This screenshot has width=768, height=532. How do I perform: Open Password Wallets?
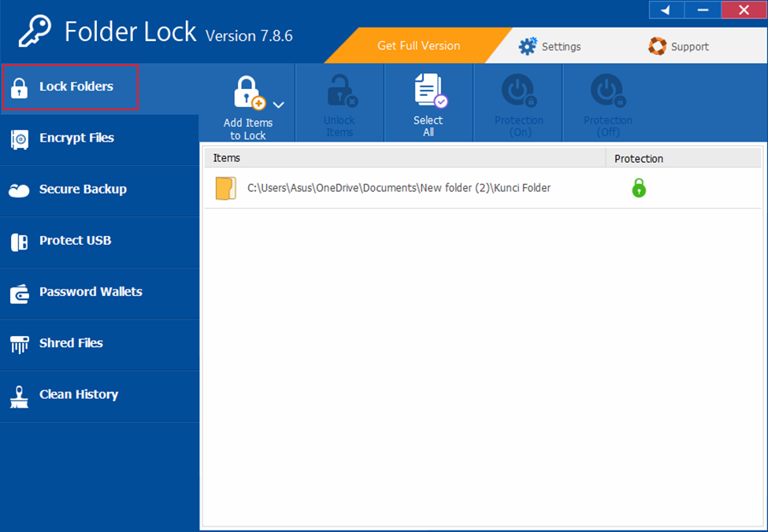point(99,293)
